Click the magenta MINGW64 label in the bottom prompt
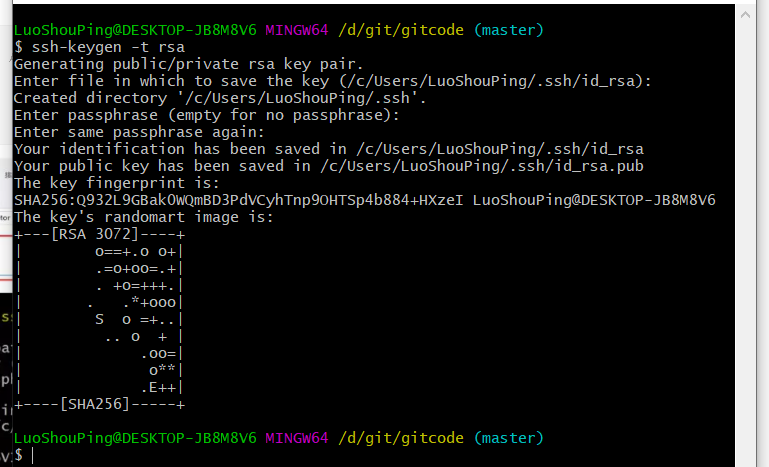Screen dimensions: 769x467 [x=297, y=438]
